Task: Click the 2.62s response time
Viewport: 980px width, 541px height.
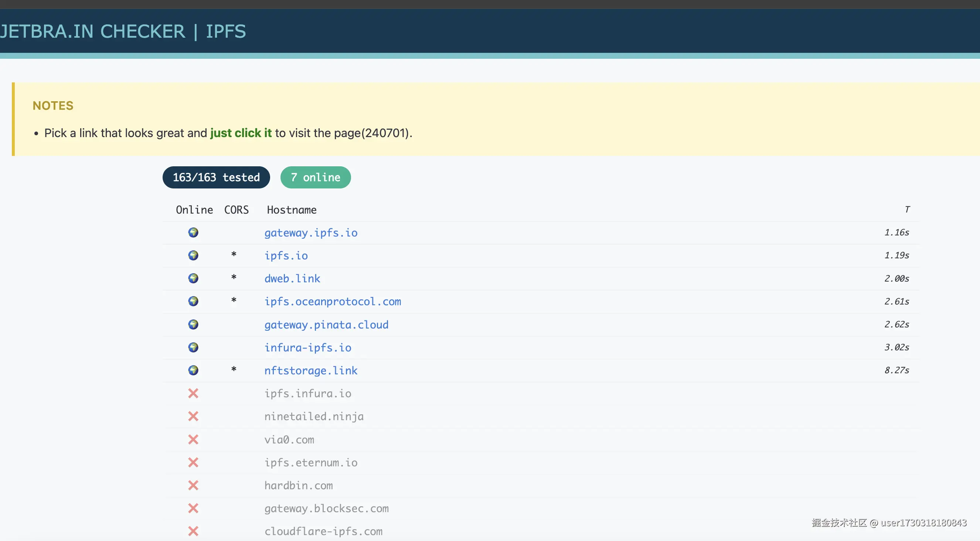Action: point(897,324)
